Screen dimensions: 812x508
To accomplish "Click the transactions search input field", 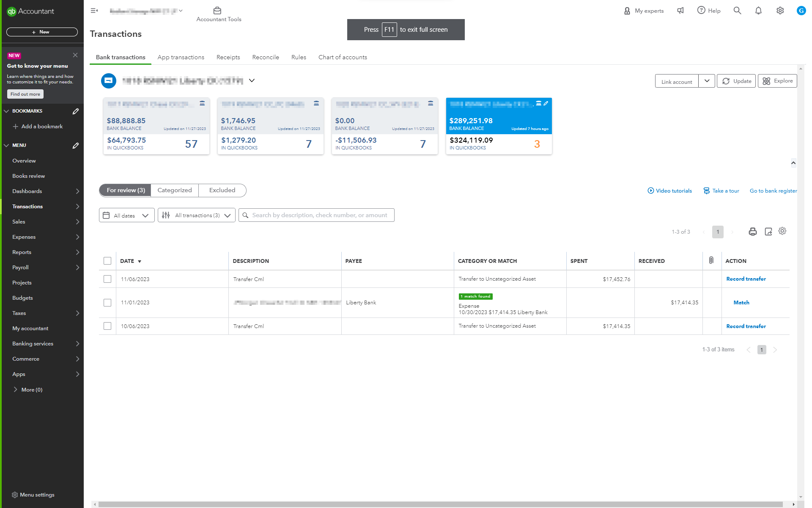I will point(316,215).
